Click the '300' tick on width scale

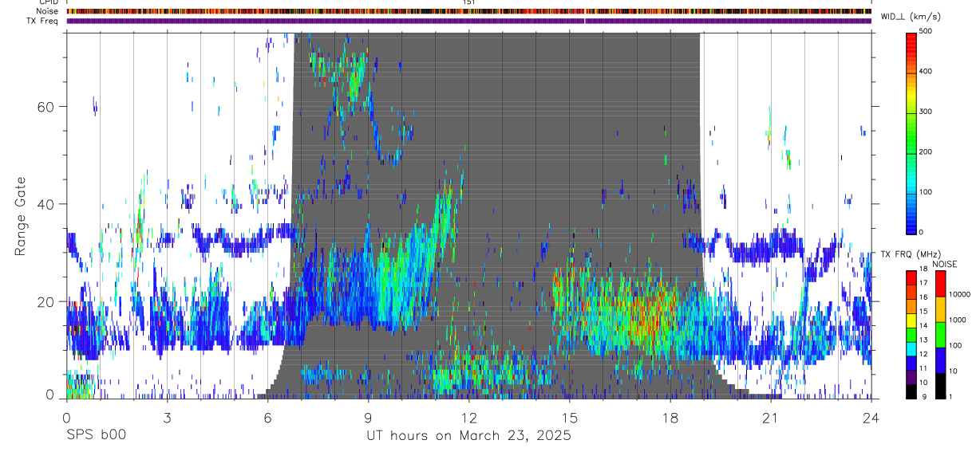(925, 112)
